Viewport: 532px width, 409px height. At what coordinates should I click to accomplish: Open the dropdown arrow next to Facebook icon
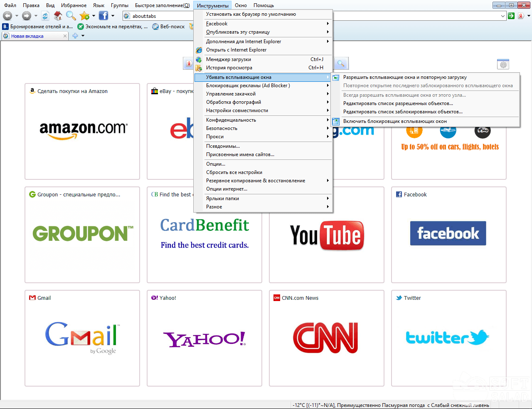pos(113,16)
